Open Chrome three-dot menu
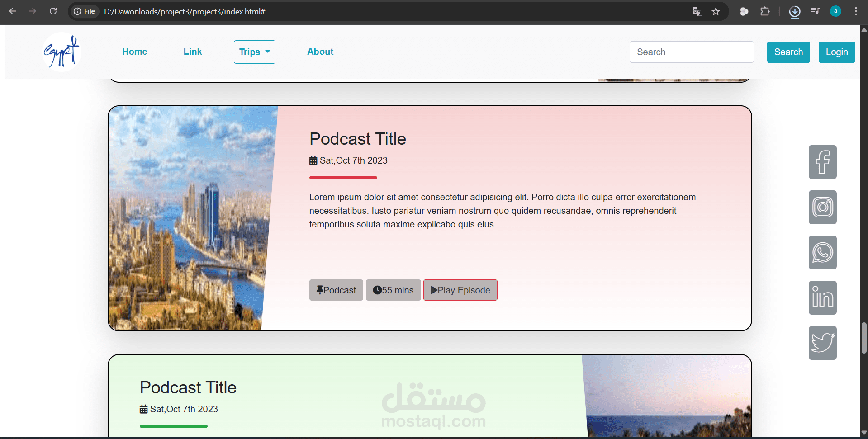Image resolution: width=868 pixels, height=439 pixels. [x=856, y=11]
